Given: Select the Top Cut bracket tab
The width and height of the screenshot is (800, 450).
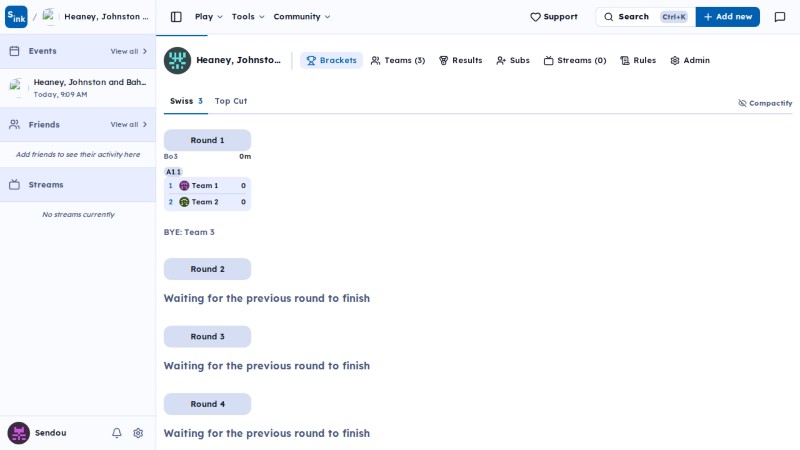Looking at the screenshot, I should (231, 101).
